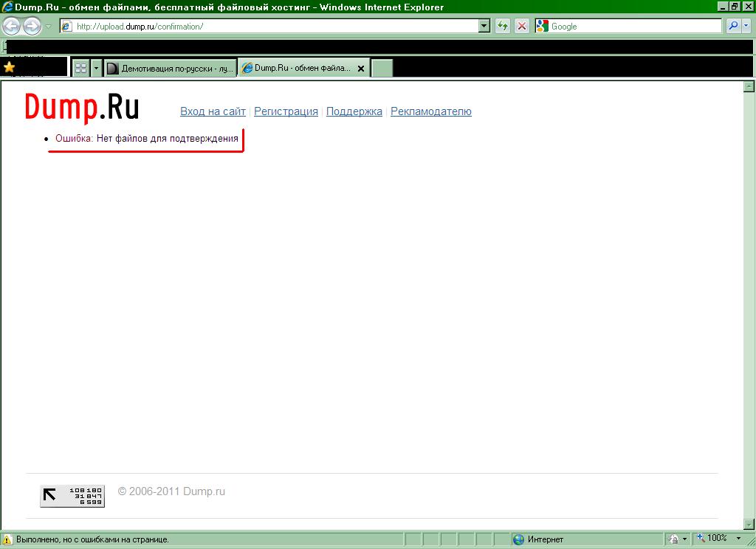This screenshot has height=549, width=756.
Task: Click the 100% zoom level button
Action: coord(712,538)
